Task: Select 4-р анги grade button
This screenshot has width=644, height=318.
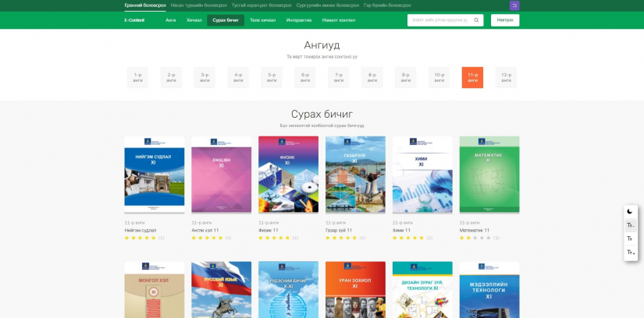Action: (x=238, y=77)
